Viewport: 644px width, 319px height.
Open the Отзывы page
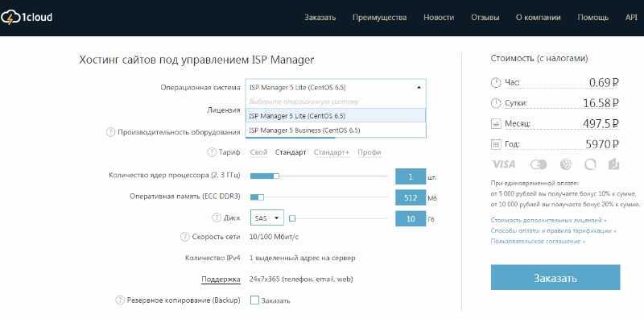pyautogui.click(x=485, y=18)
